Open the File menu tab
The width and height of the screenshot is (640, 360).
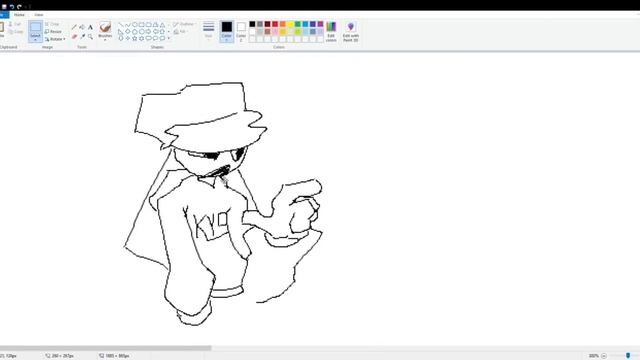[x=4, y=15]
